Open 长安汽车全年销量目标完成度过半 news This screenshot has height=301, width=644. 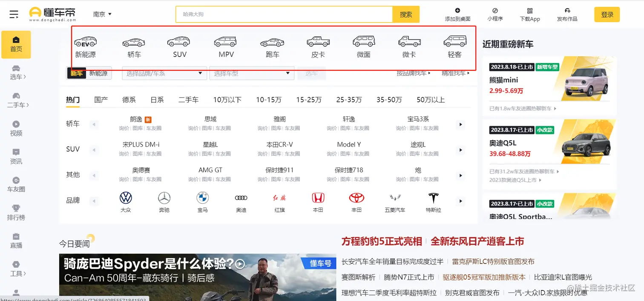coord(392,261)
